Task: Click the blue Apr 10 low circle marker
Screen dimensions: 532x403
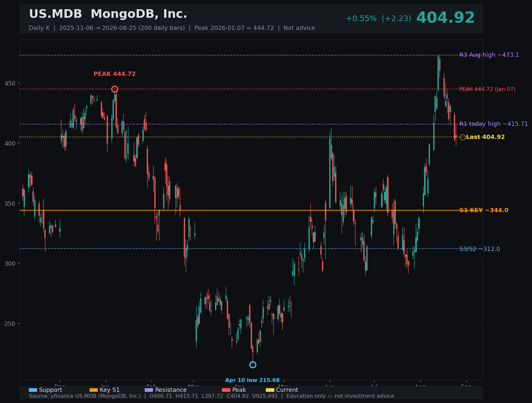Action: tap(253, 365)
